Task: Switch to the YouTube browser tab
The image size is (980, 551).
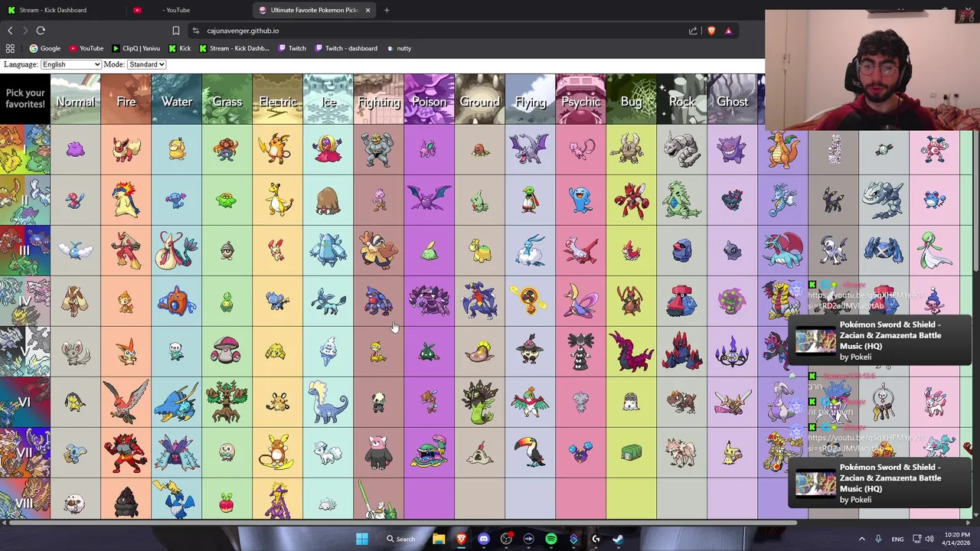Action: coord(178,10)
